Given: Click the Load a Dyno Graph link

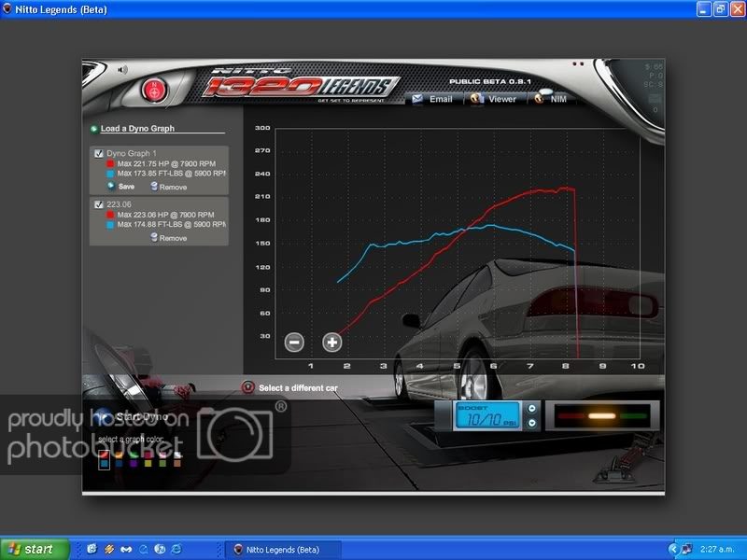Looking at the screenshot, I should coord(137,129).
